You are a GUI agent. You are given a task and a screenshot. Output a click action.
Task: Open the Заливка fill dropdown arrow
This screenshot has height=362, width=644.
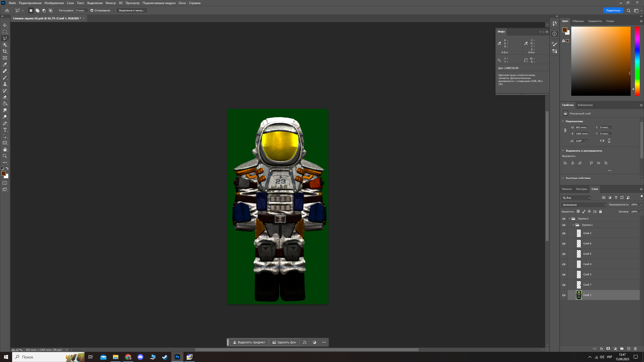click(641, 212)
